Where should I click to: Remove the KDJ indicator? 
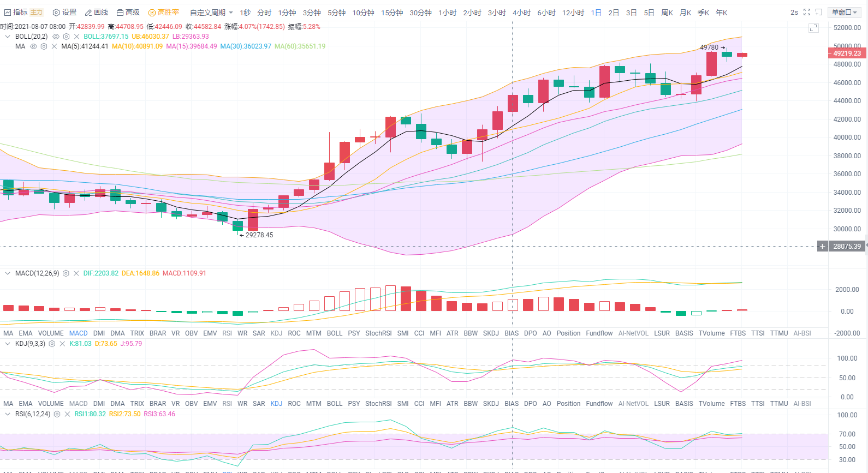[62, 344]
